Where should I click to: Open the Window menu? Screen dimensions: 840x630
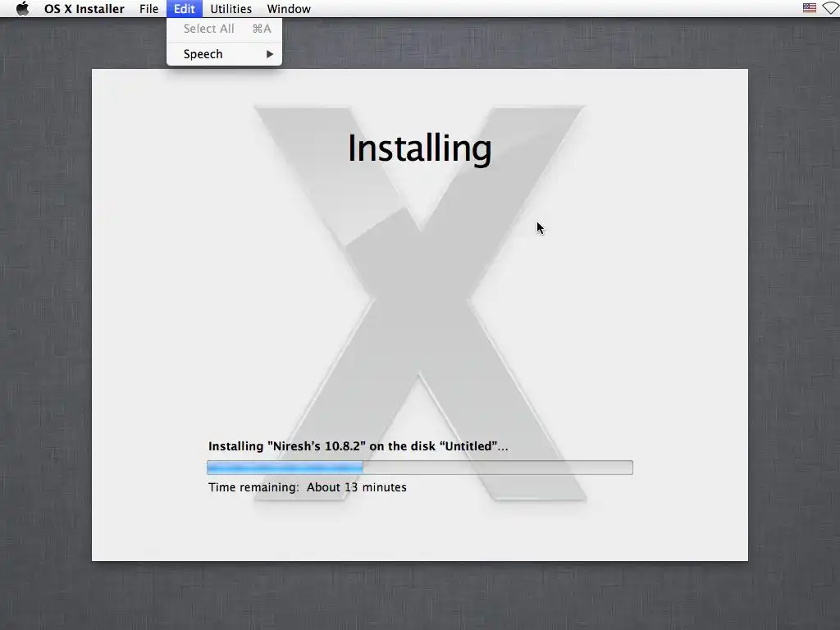pos(289,8)
